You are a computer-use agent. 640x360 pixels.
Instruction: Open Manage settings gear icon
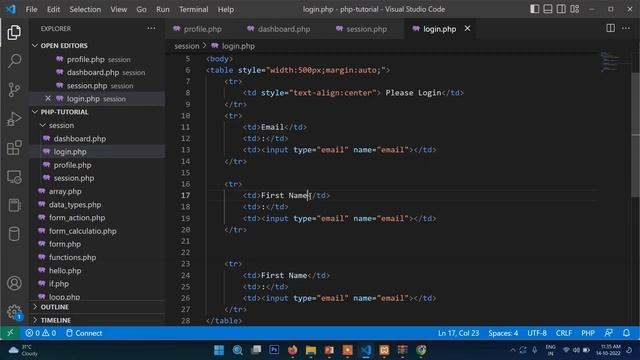tap(14, 312)
